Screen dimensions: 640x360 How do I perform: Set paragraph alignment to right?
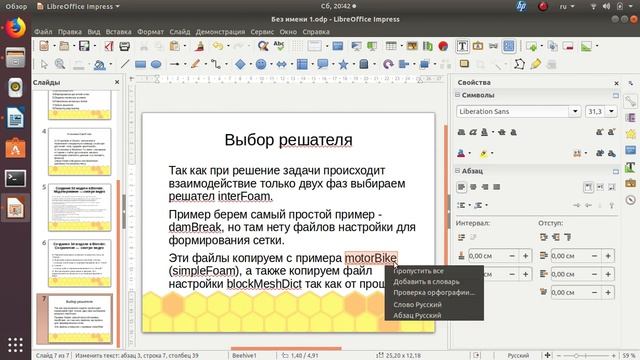(x=485, y=187)
